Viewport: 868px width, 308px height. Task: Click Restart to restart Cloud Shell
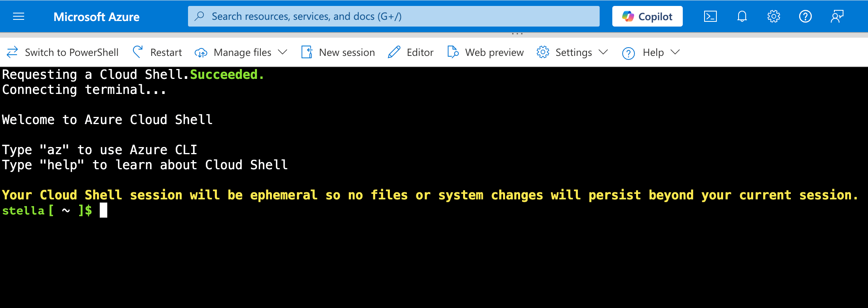click(x=166, y=52)
